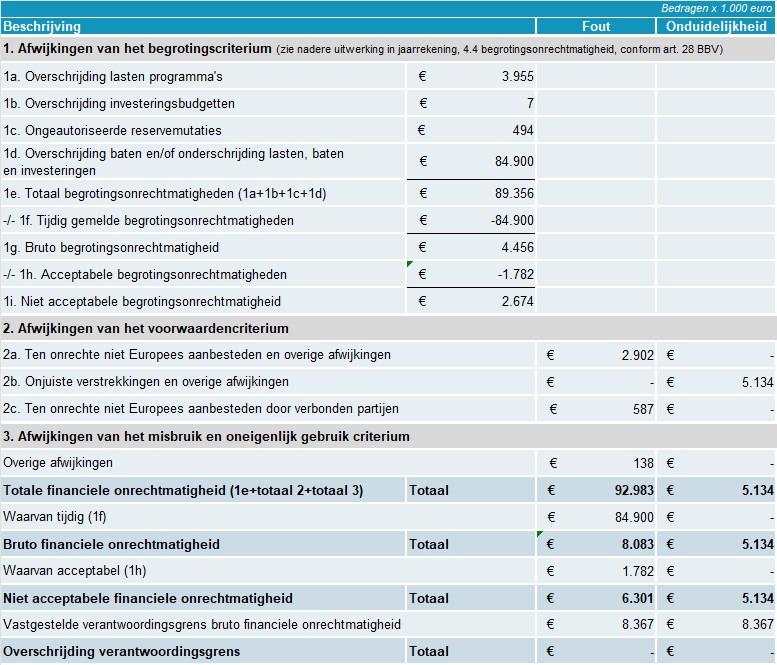Select Fout value 1.782 in Waarvan acceptabel row
This screenshot has height=665, width=777.
[637, 571]
